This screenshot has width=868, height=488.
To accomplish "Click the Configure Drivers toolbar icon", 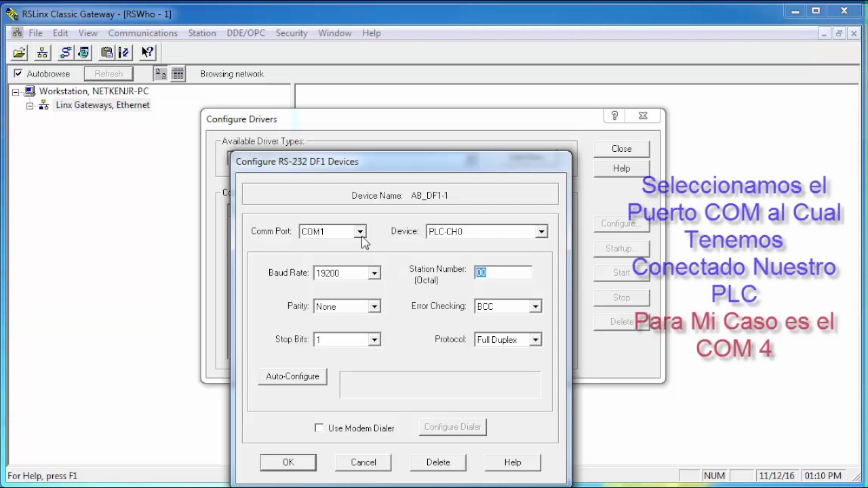I will tap(66, 52).
